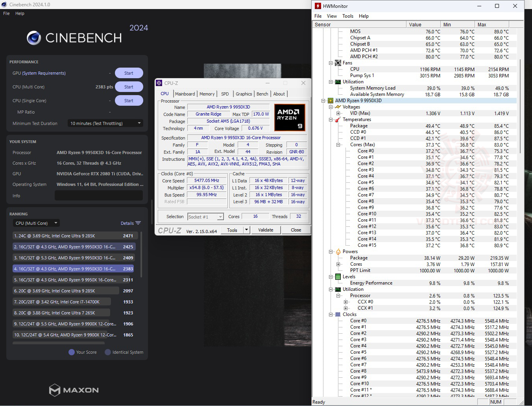This screenshot has height=406, width=532.
Task: Click the Your Score legend dot
Action: (x=72, y=352)
